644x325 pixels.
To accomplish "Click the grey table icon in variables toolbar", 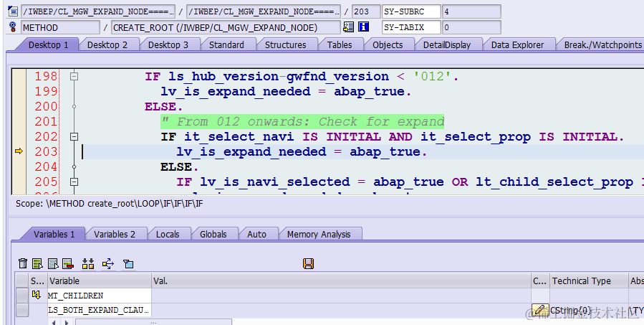I will tap(53, 264).
